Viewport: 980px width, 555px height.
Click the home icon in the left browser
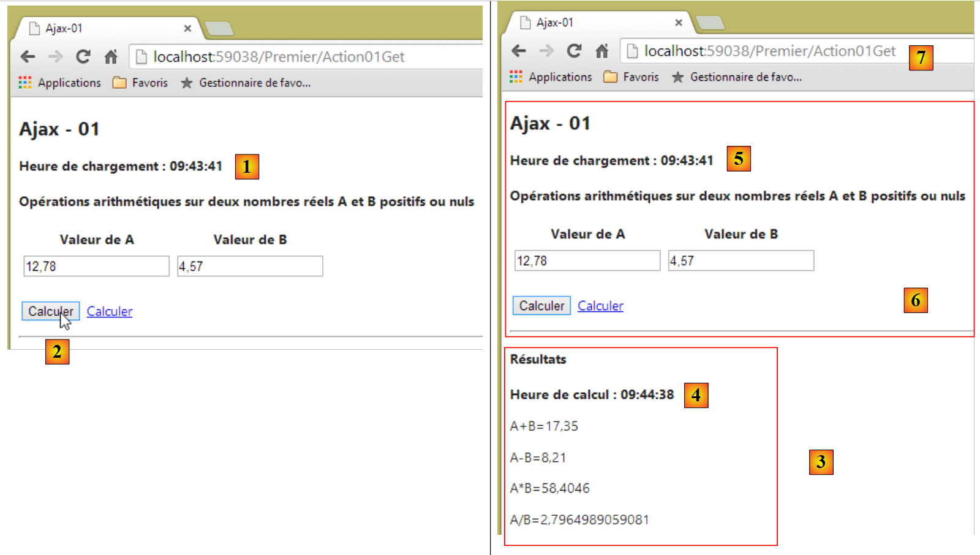coord(111,57)
